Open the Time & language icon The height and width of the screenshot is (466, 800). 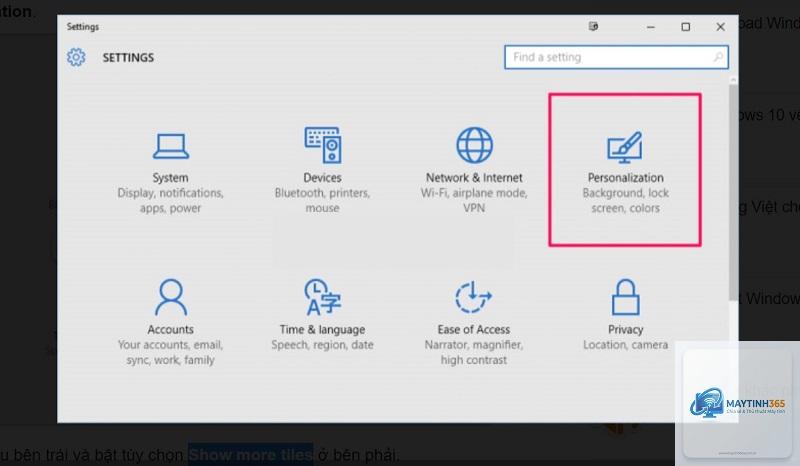click(322, 297)
